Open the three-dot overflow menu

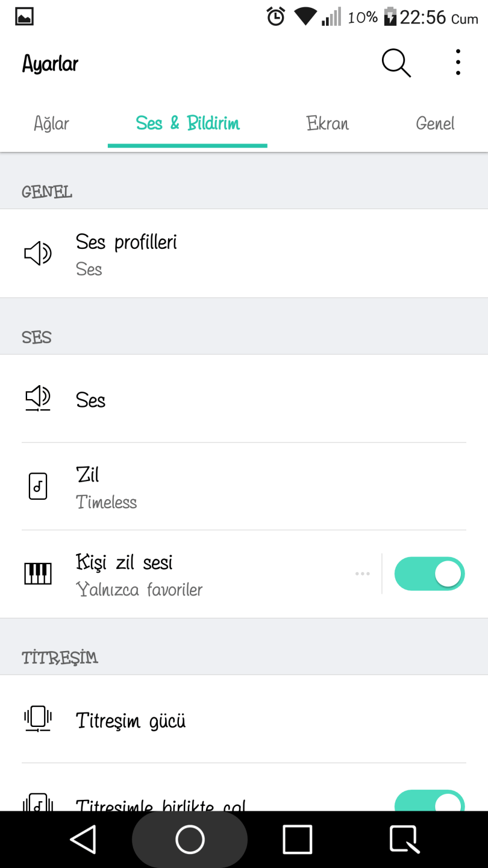[x=458, y=63]
